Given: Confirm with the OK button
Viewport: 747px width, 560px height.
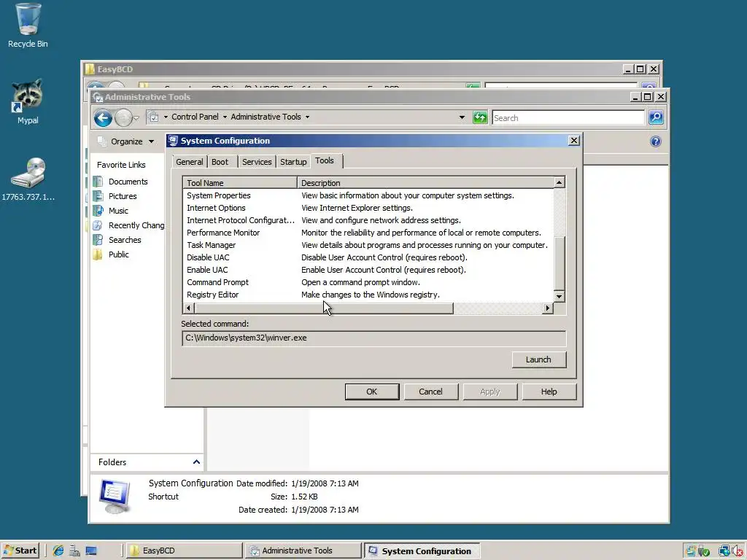Looking at the screenshot, I should 371,392.
